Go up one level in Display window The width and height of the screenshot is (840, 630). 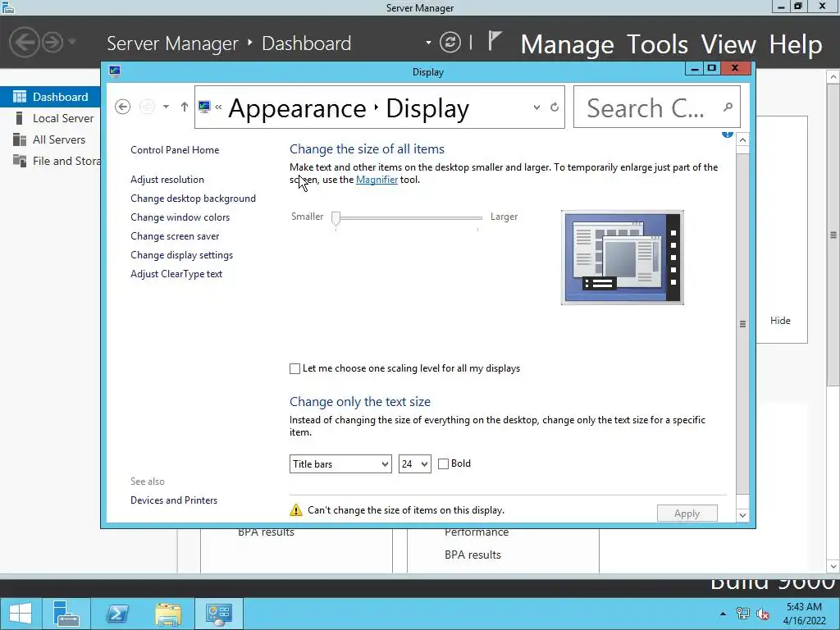pos(185,107)
